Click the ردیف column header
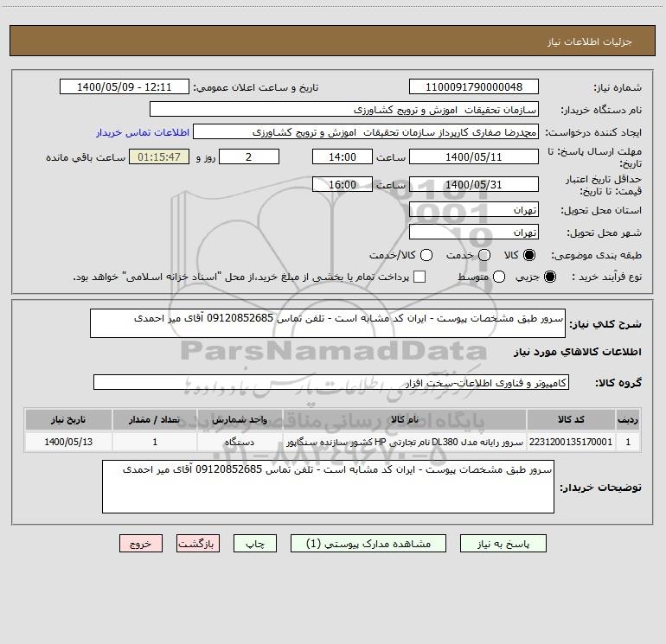Viewport: 666px width, 644px height. click(628, 419)
